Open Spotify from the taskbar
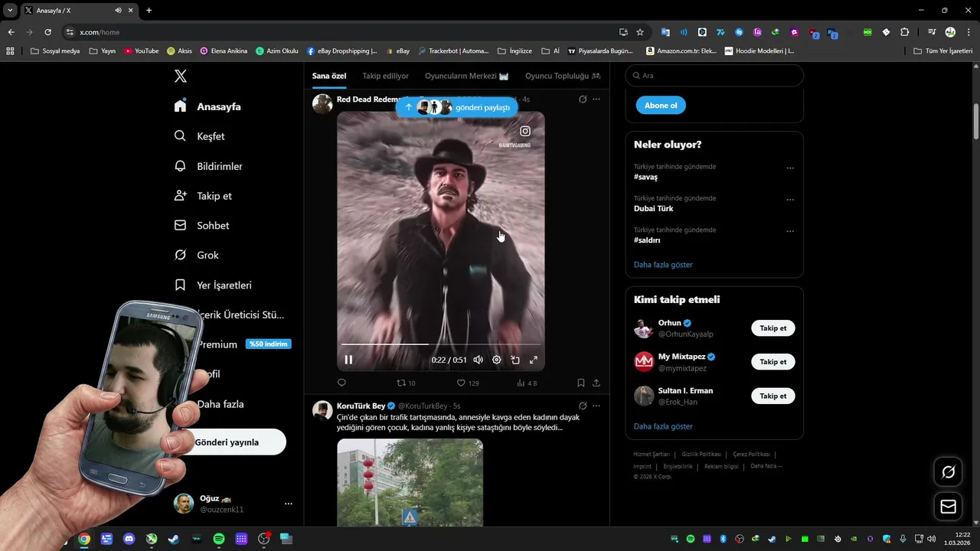 point(219,539)
